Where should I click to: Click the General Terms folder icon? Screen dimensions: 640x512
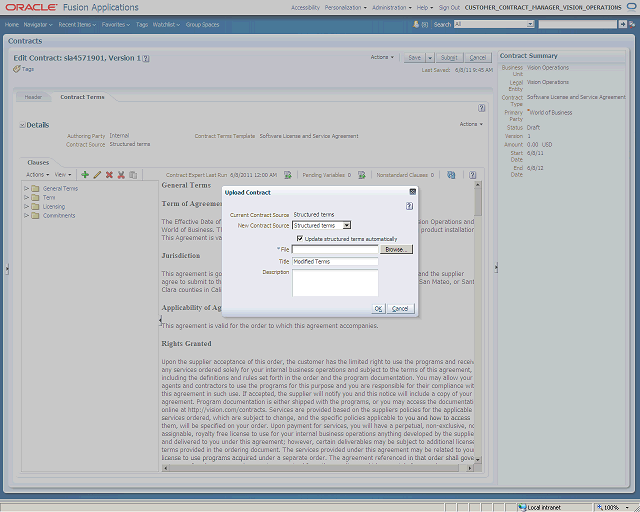[36, 188]
